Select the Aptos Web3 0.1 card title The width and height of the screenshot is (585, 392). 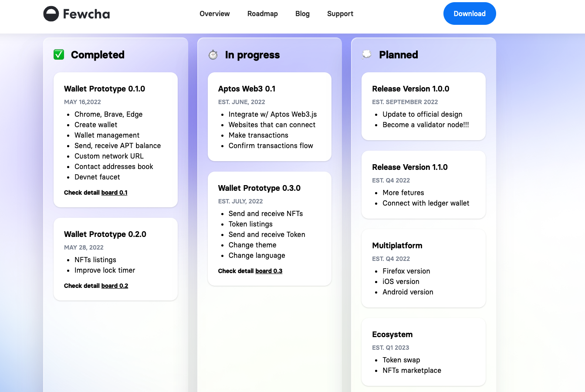tap(247, 89)
